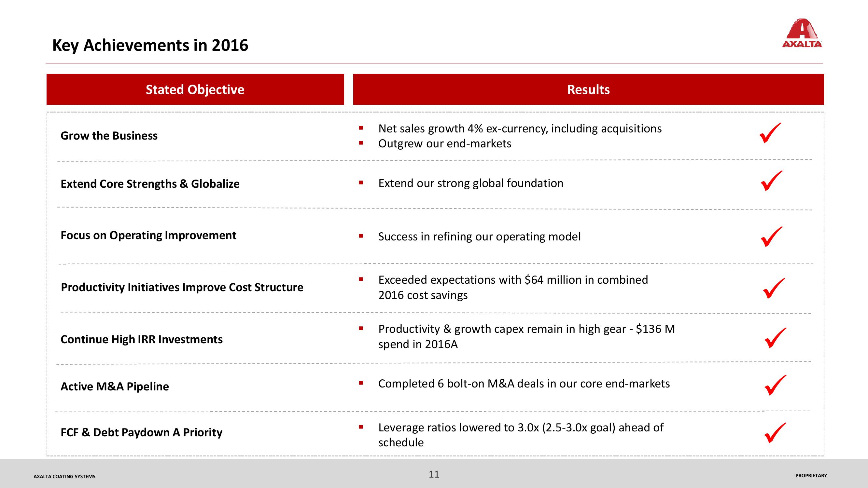This screenshot has height=488, width=868.
Task: Click Extend Core Strengths & Globalize
Action: click(150, 184)
